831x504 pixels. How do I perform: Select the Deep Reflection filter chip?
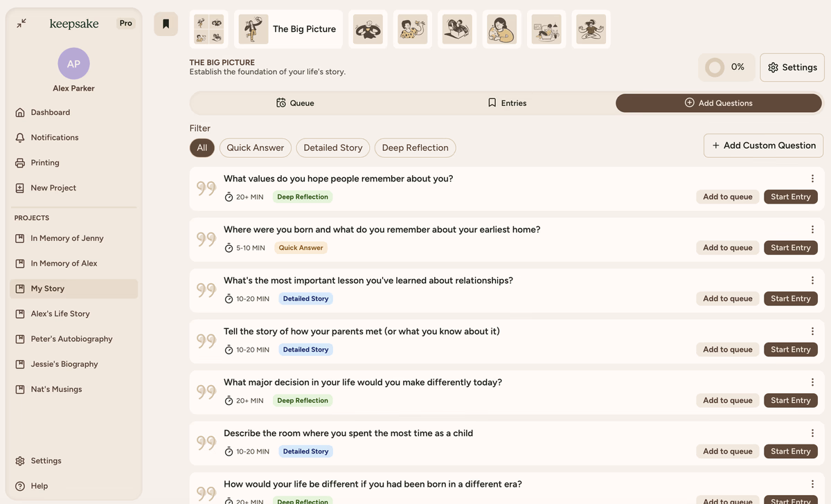pos(415,147)
